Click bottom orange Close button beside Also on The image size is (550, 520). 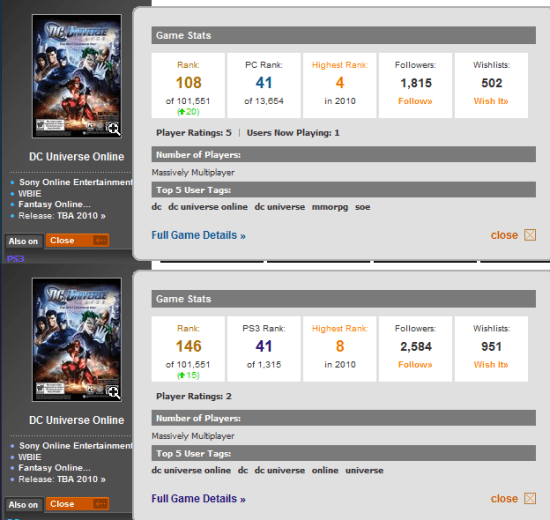[x=77, y=504]
